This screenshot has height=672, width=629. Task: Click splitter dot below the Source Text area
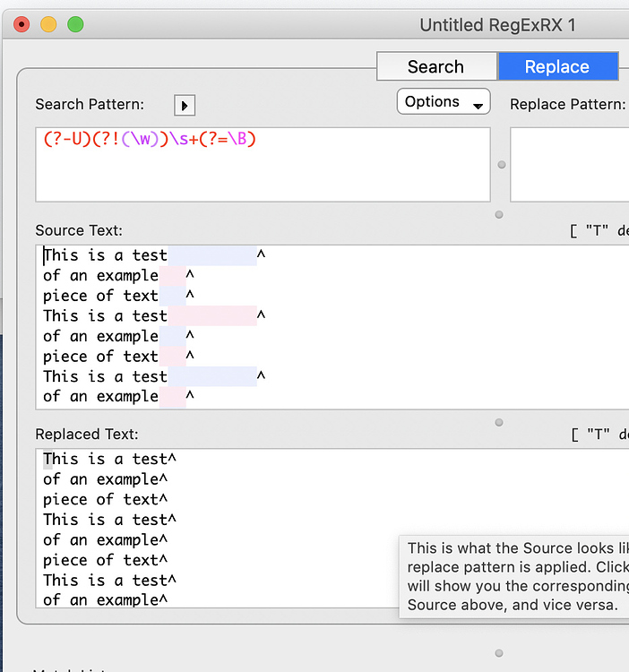pos(499,423)
